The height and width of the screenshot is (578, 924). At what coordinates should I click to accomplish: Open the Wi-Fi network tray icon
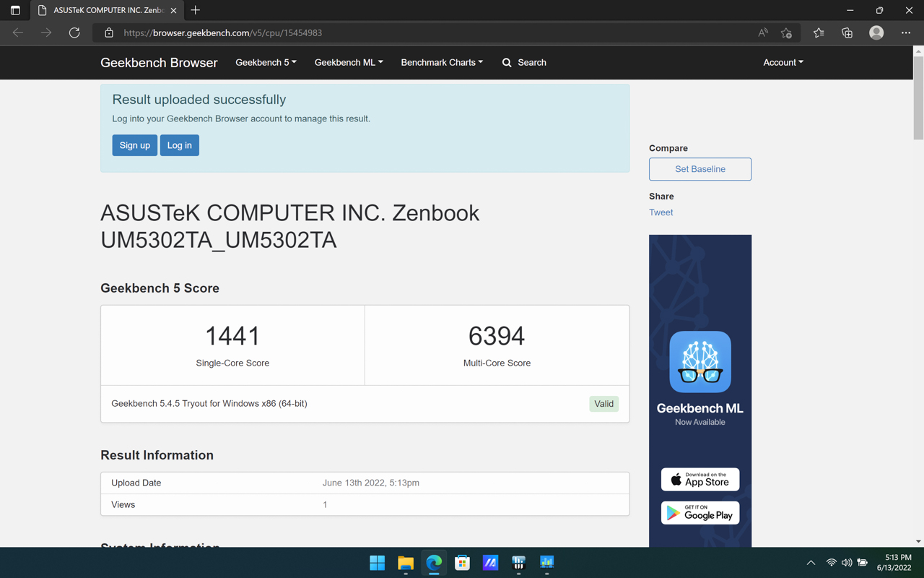click(x=832, y=563)
